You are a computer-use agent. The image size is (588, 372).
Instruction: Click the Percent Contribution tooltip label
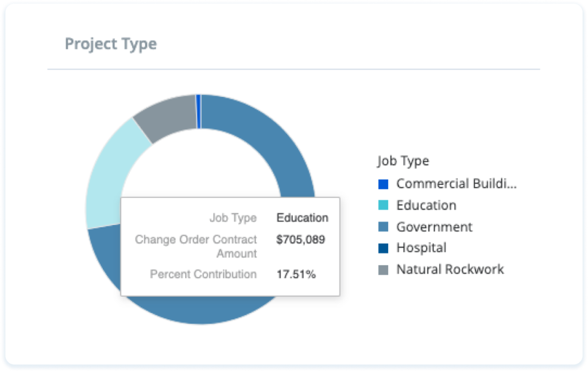tap(203, 274)
